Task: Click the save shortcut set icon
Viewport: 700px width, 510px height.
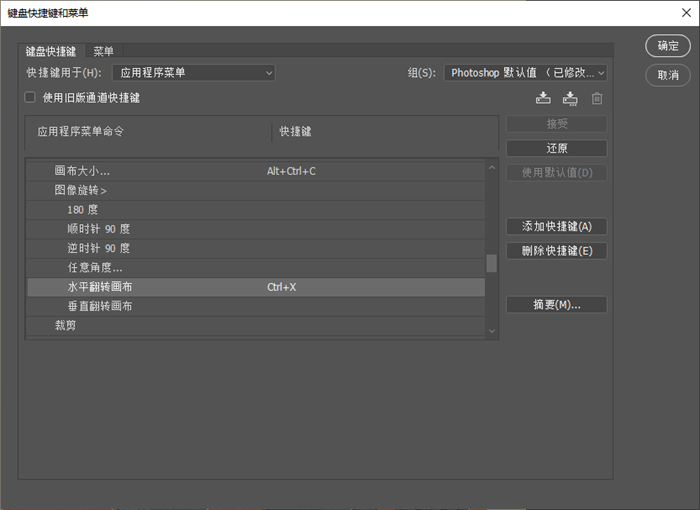Action: pos(543,98)
